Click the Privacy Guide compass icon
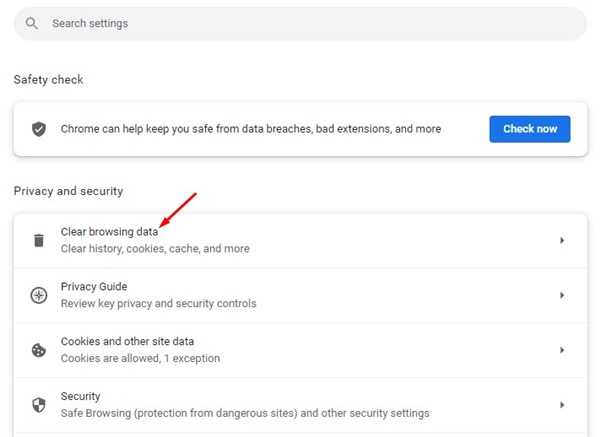The width and height of the screenshot is (600, 437). click(x=39, y=295)
